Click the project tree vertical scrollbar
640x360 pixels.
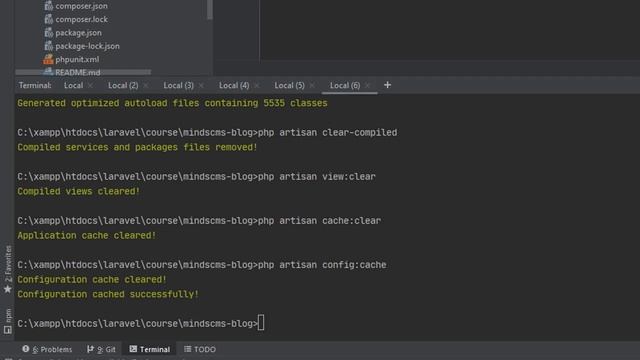tap(210, 10)
